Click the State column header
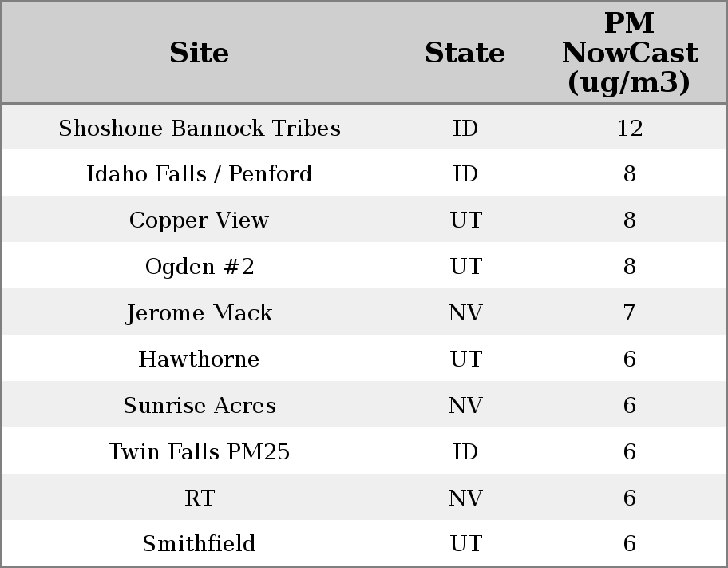Viewport: 728px width, 568px height. coord(465,53)
